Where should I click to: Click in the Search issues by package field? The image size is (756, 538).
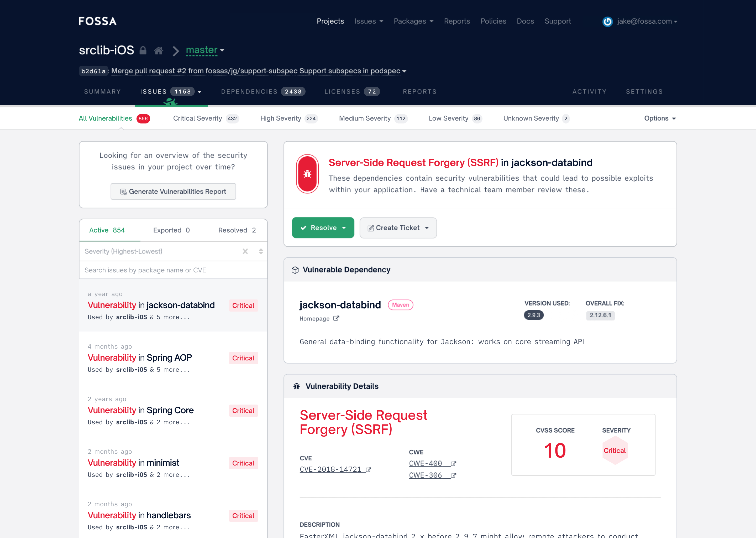[x=173, y=270]
